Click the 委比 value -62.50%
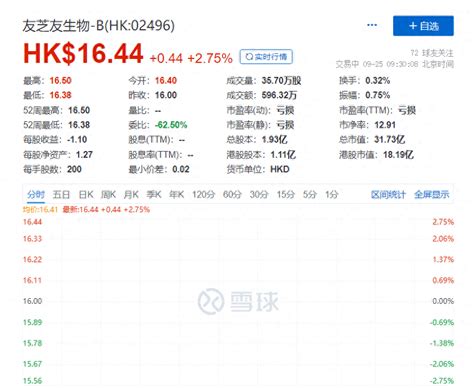This screenshot has height=388, width=474. coord(171,125)
